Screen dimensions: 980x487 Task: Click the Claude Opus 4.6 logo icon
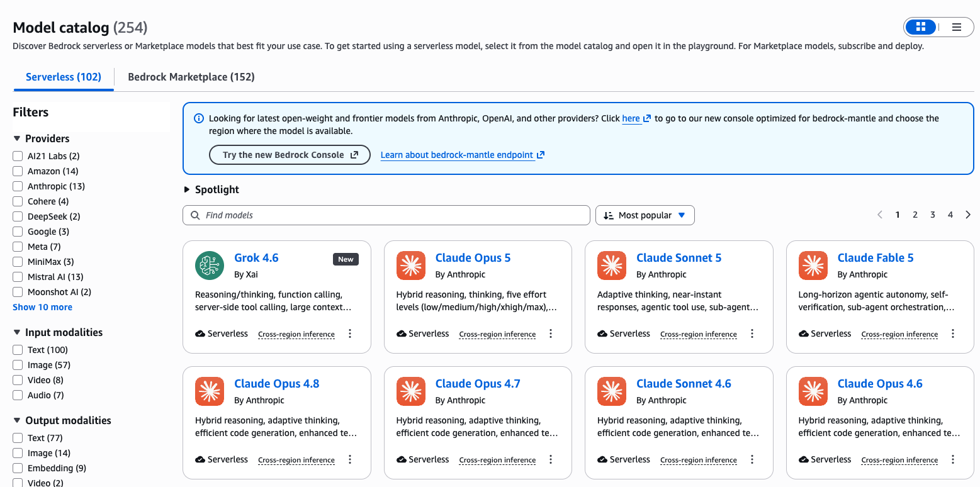813,391
